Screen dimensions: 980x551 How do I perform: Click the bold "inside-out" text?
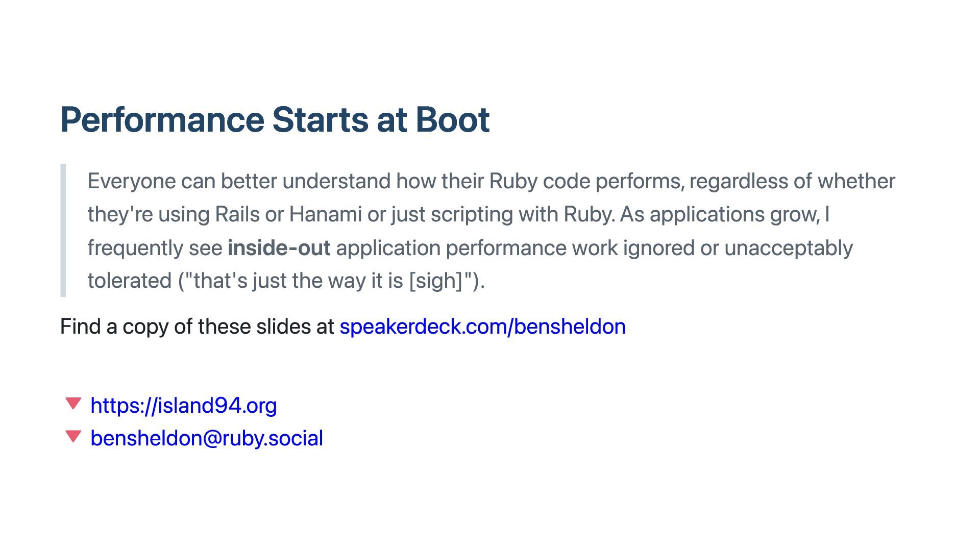279,248
